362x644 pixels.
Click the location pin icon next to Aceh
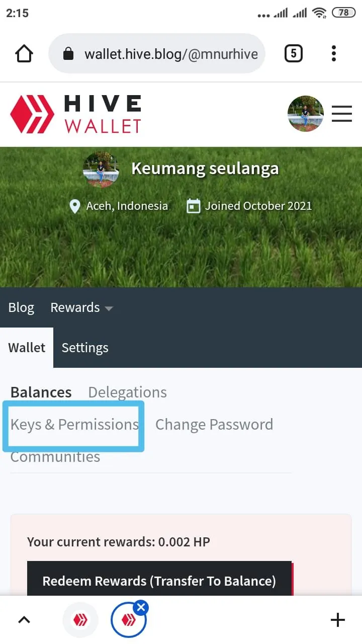[74, 206]
